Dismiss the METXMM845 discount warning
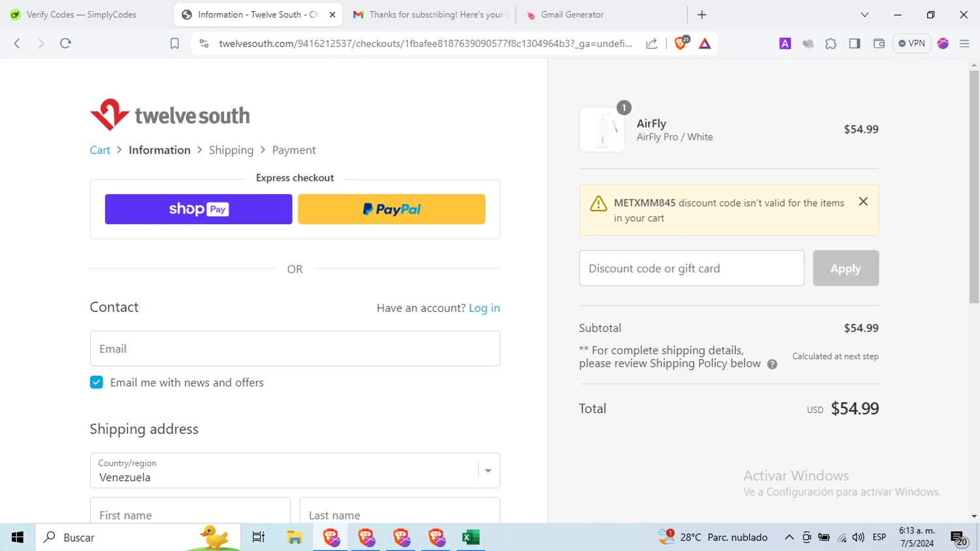980x551 pixels. click(x=863, y=201)
